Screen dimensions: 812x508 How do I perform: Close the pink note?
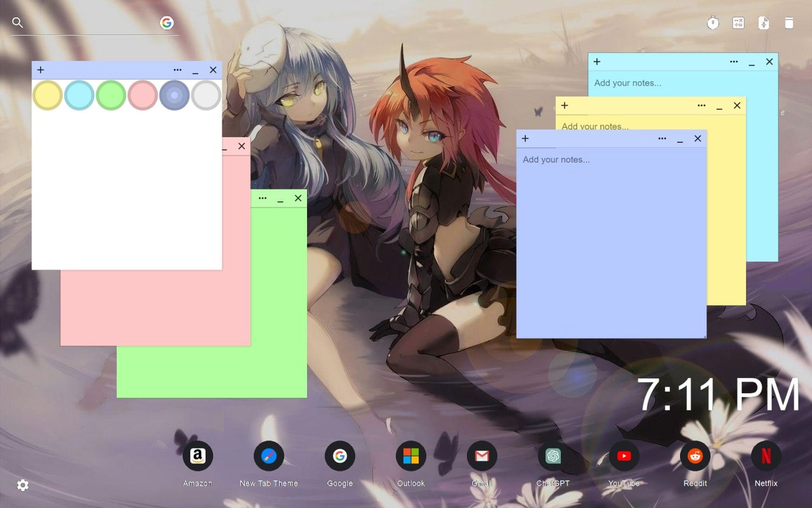(242, 146)
